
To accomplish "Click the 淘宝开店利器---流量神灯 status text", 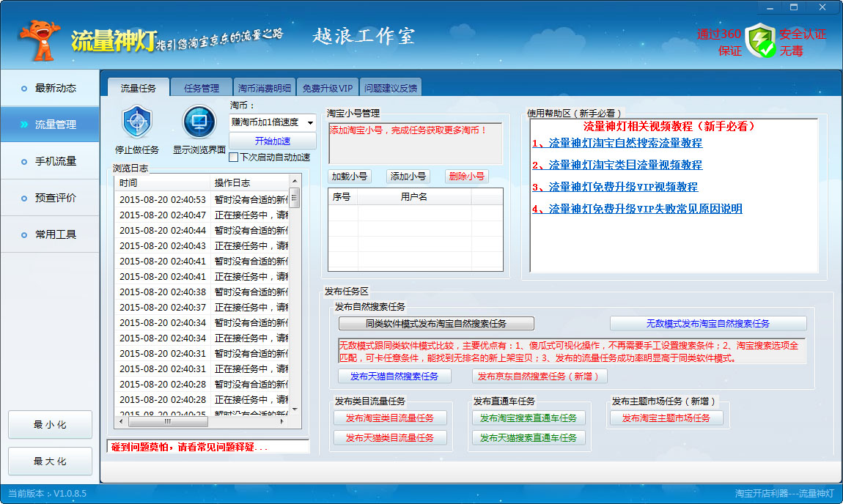I will (784, 493).
